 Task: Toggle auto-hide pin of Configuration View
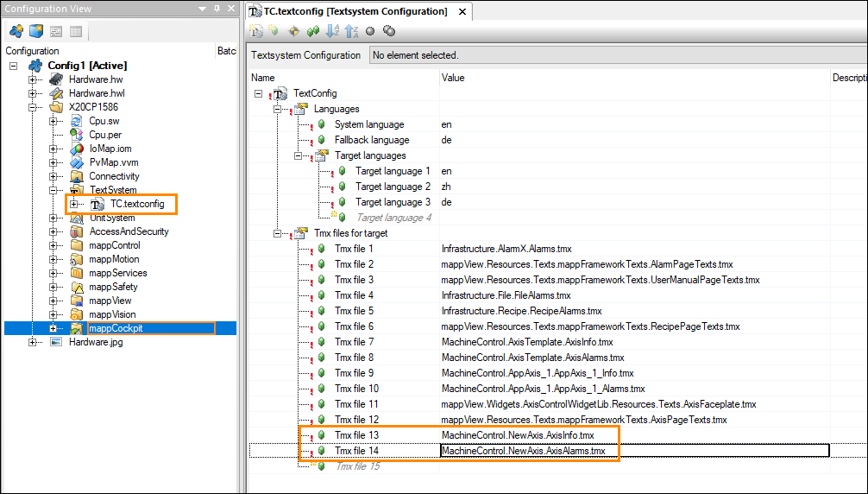216,9
